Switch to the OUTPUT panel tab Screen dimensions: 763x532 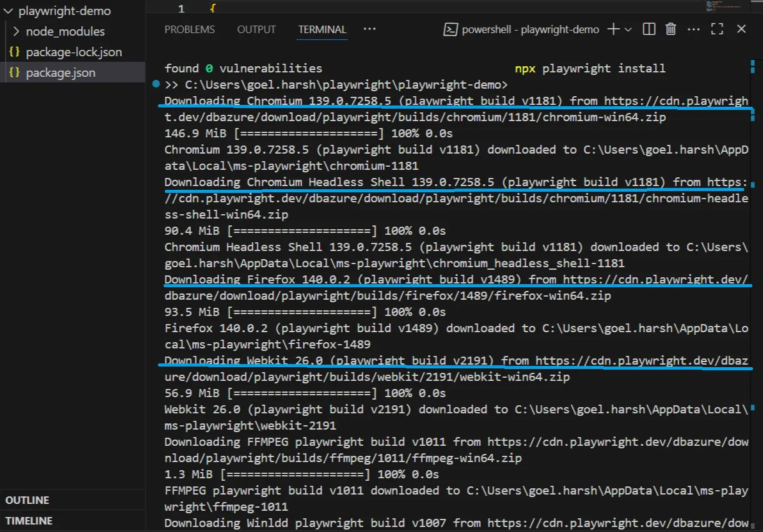pyautogui.click(x=256, y=29)
